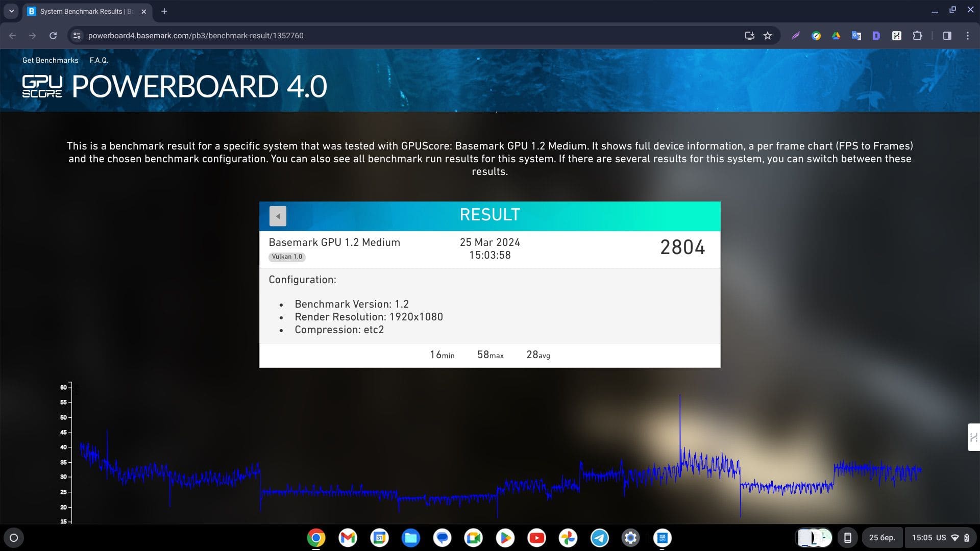
Task: Open the recent screenshots holding space preview
Action: (x=814, y=538)
